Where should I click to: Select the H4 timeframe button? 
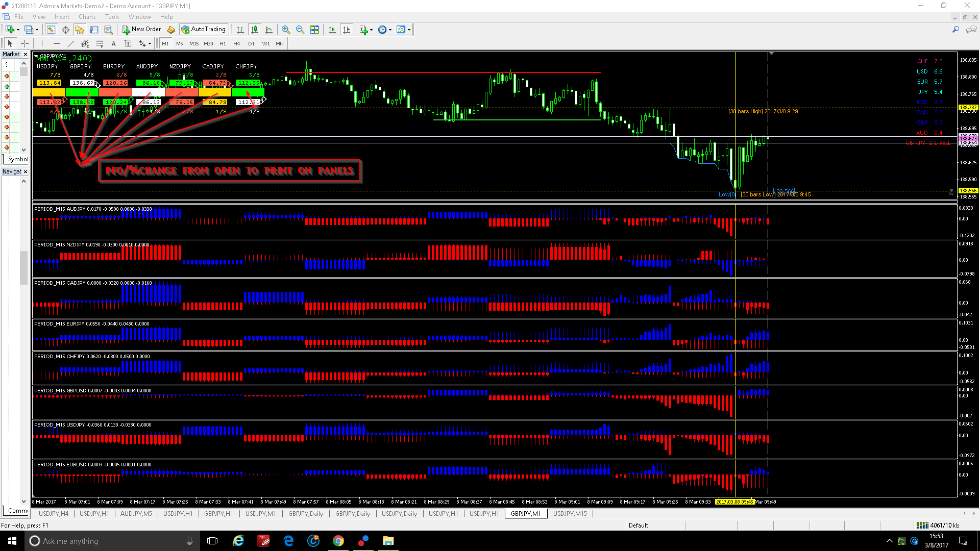pos(237,44)
